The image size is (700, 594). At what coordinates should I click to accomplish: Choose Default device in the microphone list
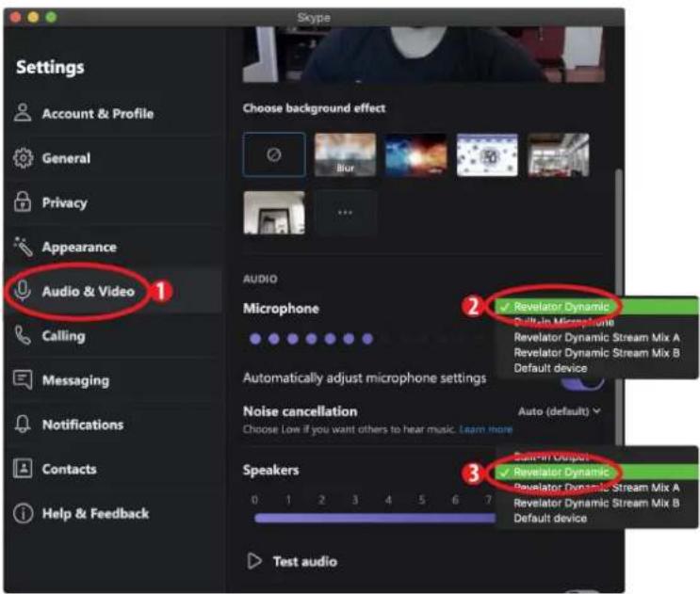(x=597, y=368)
